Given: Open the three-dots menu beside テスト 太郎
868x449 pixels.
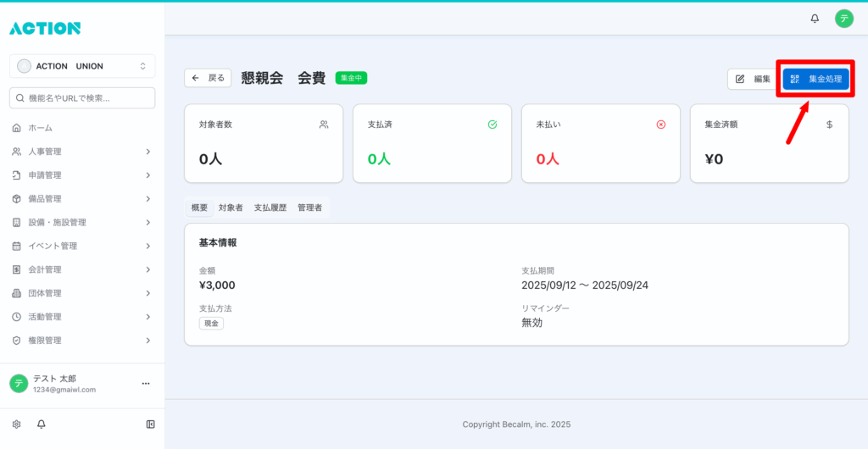Looking at the screenshot, I should (x=145, y=384).
